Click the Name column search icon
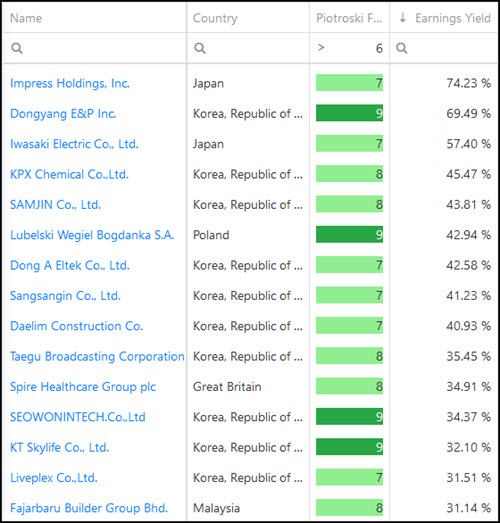Viewport: 500px width, 523px height. 17,48
